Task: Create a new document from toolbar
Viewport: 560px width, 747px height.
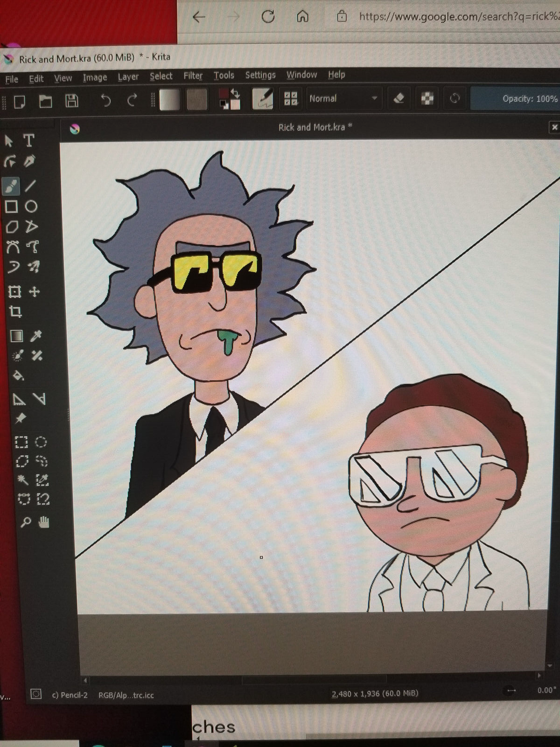Action: [19, 102]
